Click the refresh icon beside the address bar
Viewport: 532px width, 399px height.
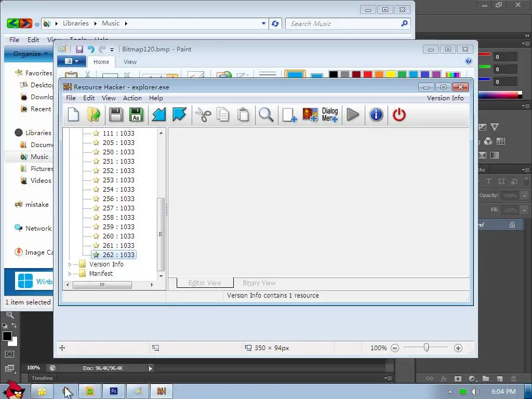[275, 24]
